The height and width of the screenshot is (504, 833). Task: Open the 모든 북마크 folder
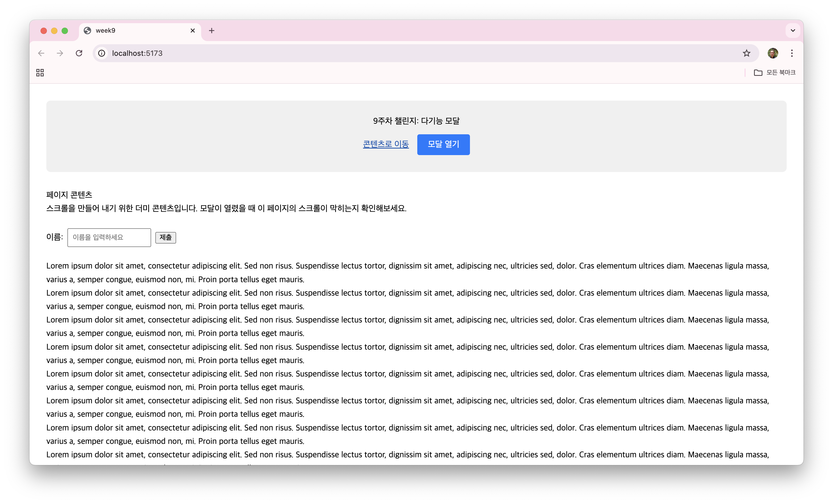[x=775, y=73]
